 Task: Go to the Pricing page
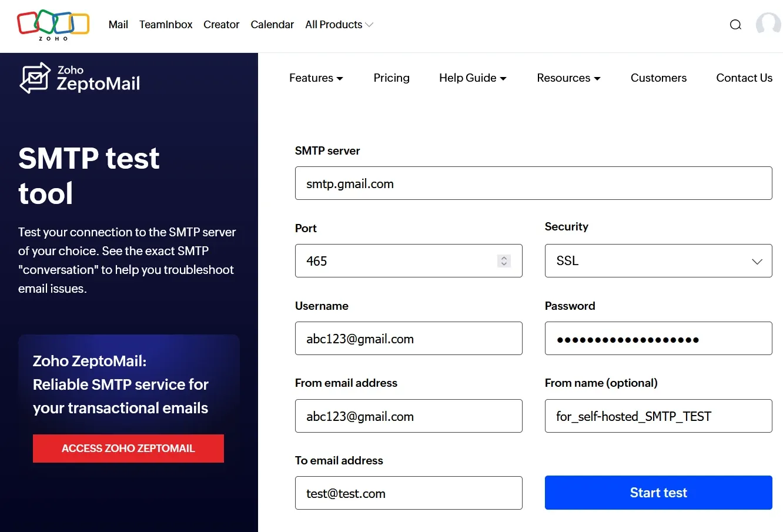point(391,78)
